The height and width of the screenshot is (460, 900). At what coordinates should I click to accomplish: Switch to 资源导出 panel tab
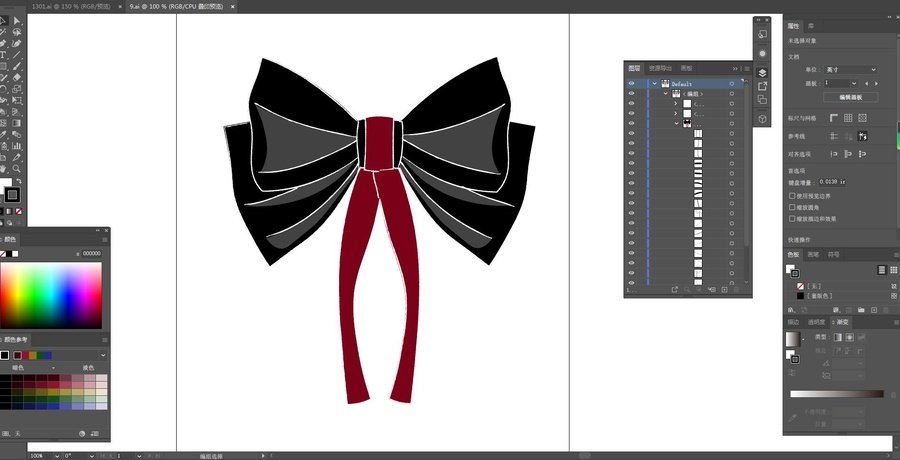pyautogui.click(x=660, y=68)
